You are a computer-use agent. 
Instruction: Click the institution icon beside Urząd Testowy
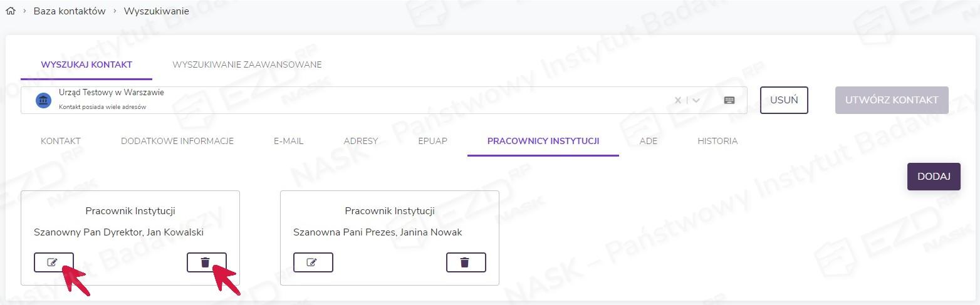(43, 100)
